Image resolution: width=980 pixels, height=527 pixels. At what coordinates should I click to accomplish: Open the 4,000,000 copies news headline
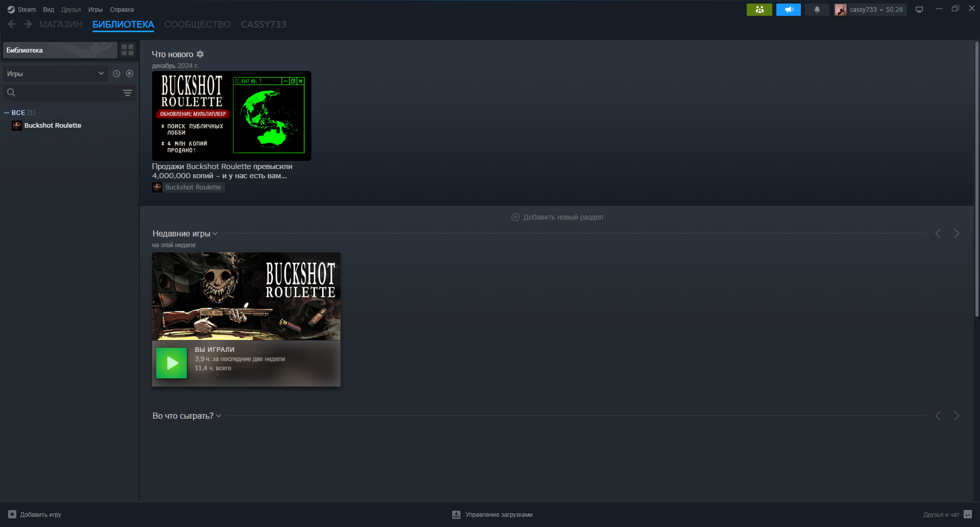(x=222, y=171)
